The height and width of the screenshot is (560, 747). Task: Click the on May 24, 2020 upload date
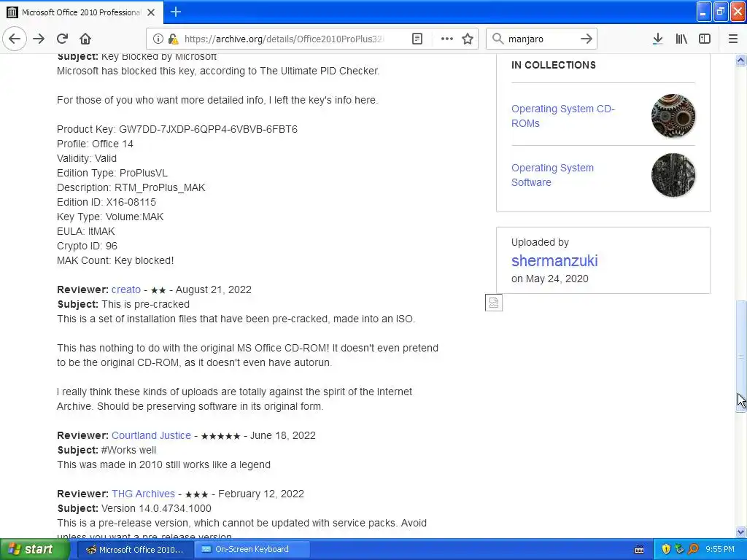(550, 279)
